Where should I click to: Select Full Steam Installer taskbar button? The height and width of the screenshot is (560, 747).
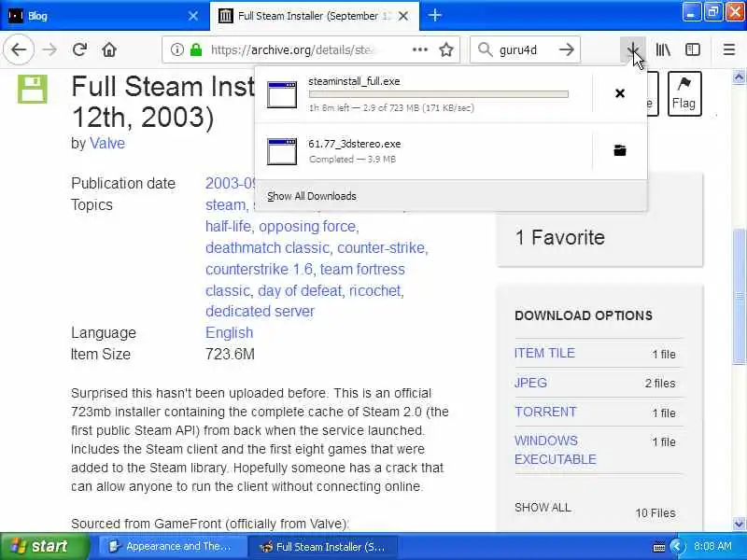tap(322, 546)
